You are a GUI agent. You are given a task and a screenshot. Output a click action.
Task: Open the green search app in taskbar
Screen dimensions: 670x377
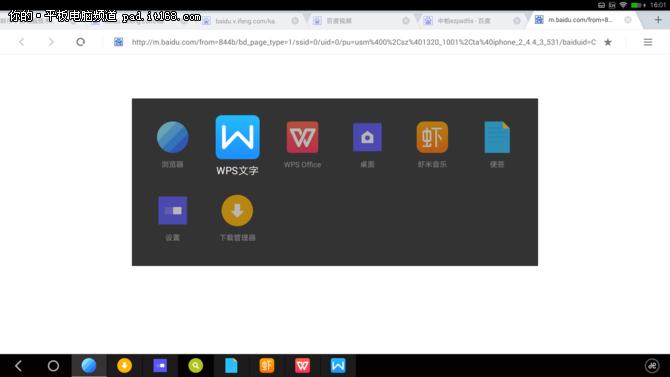(x=196, y=366)
